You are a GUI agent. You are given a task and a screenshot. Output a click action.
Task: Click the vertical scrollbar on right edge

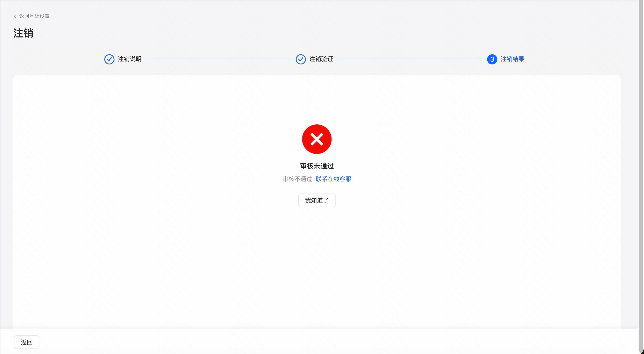[x=641, y=175]
